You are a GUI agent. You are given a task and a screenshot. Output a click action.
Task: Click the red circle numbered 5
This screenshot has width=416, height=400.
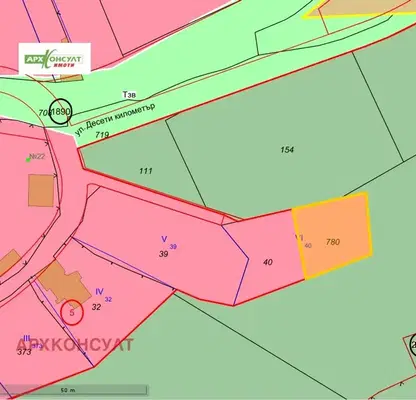[72, 312]
